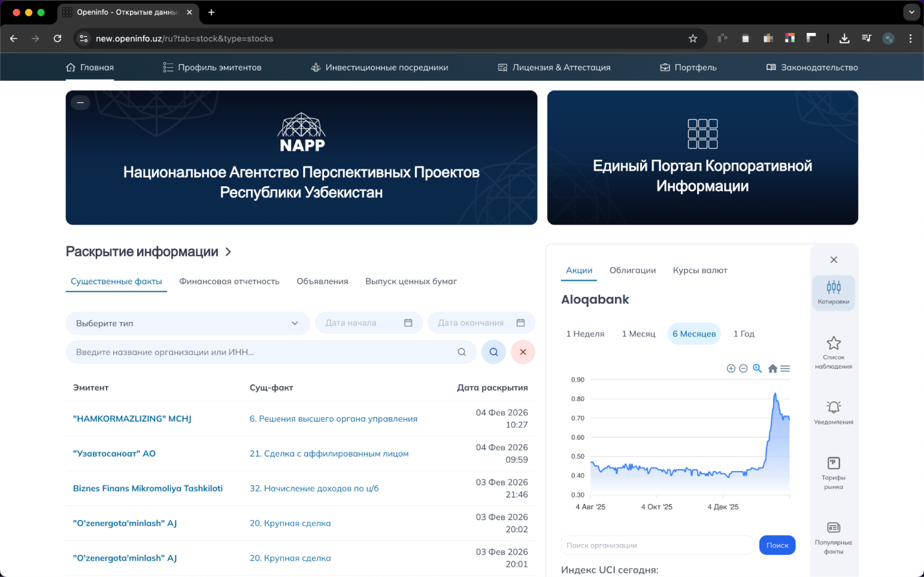The height and width of the screenshot is (577, 924).
Task: Open the "Узавтосаноат" АО issuer link
Action: 114,453
